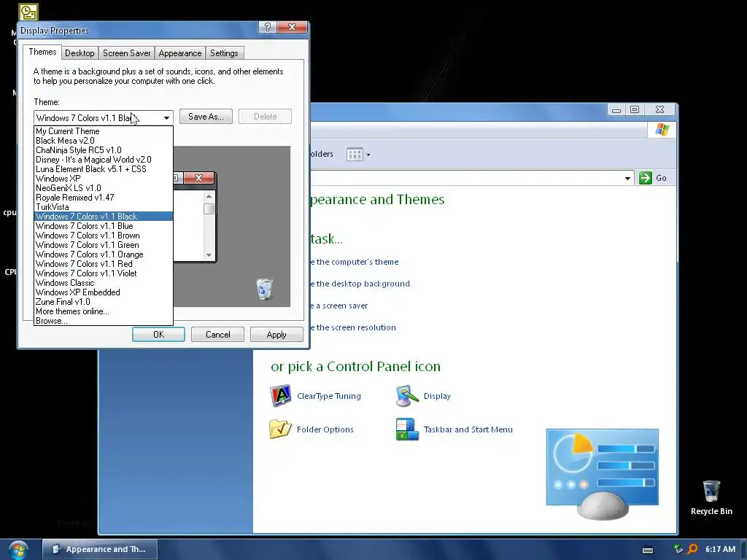This screenshot has height=560, width=747.
Task: Select Windows 7 Colors v1.1 Orange
Action: click(104, 254)
